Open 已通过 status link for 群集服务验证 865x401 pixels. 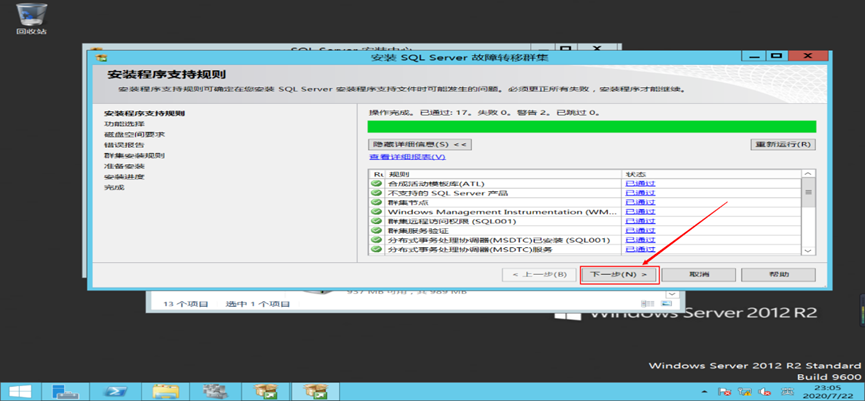point(640,231)
